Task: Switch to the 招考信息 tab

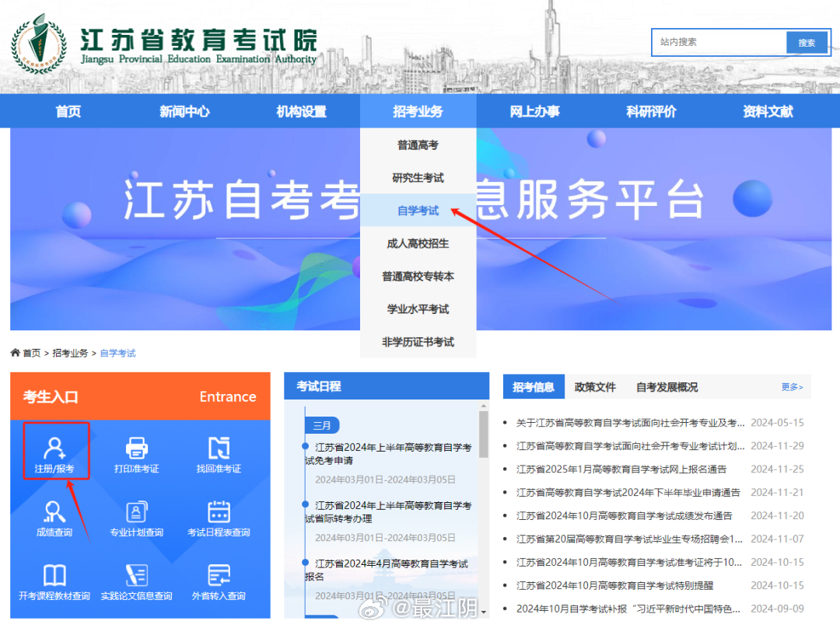Action: [x=534, y=387]
